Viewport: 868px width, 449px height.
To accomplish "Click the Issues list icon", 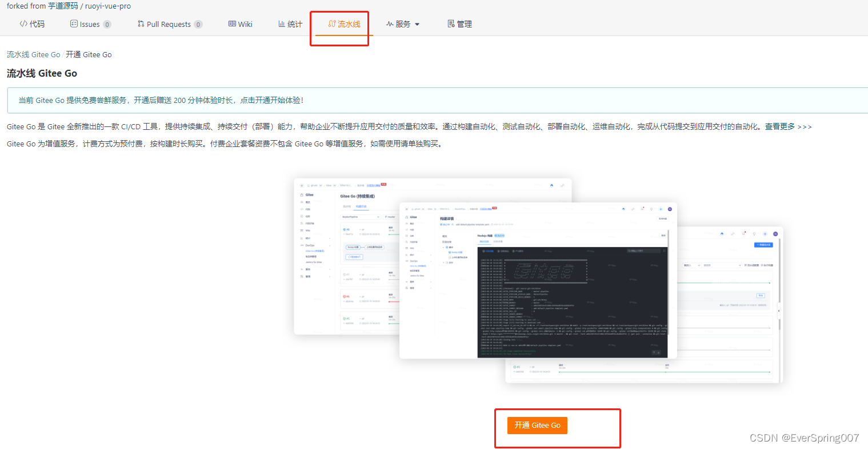I will click(x=74, y=23).
